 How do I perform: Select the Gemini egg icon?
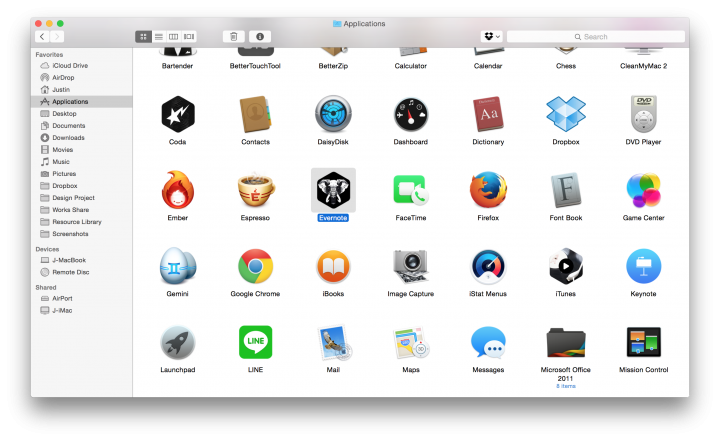click(178, 266)
